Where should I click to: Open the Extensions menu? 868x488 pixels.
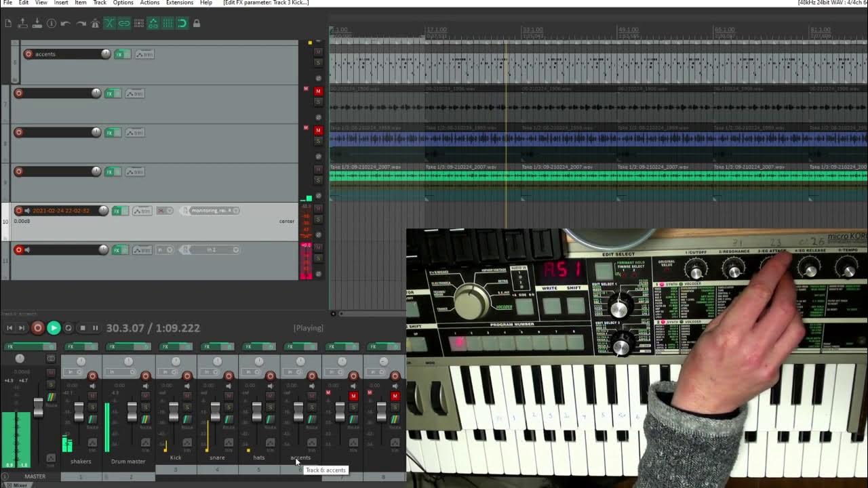[180, 3]
